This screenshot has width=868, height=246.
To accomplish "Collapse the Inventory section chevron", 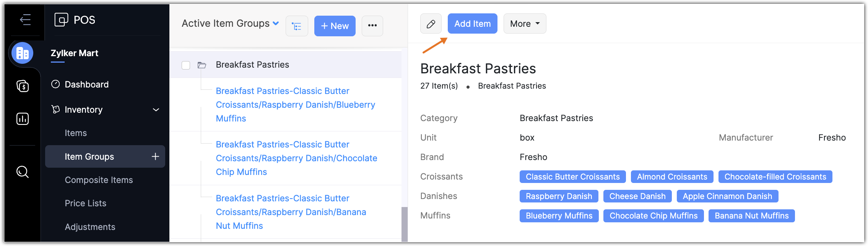I will 156,110.
